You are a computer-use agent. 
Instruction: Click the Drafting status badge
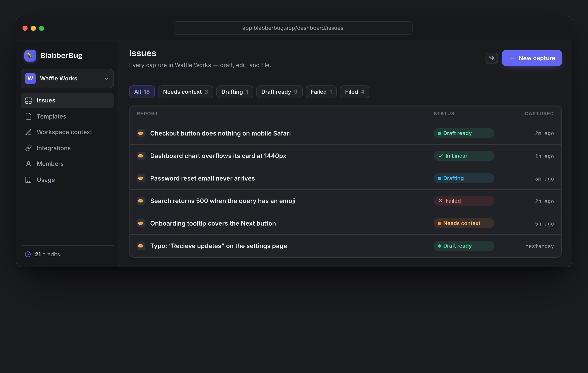pyautogui.click(x=464, y=178)
